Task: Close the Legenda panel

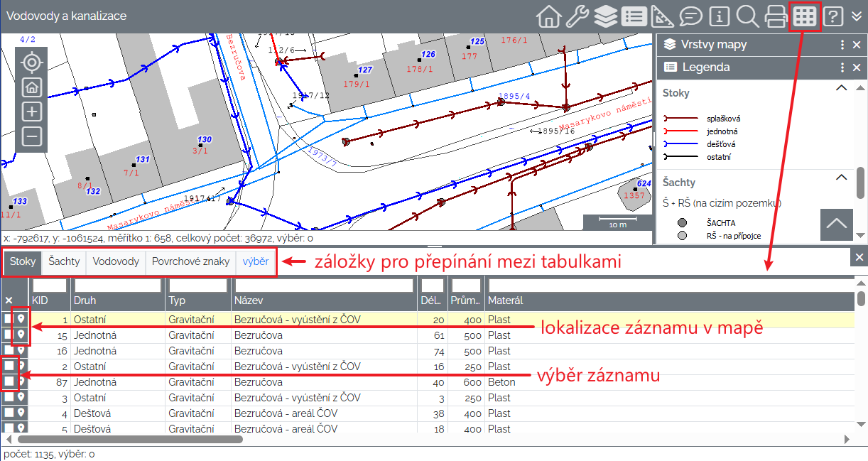Action: 857,67
